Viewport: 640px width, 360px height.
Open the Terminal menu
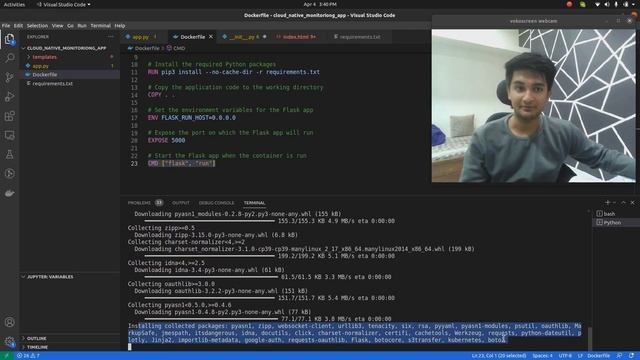tap(100, 26)
